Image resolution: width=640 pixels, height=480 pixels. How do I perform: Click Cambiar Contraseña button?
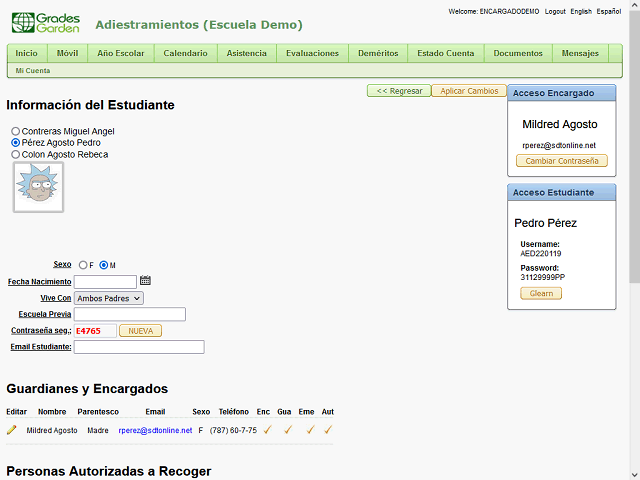(x=561, y=161)
